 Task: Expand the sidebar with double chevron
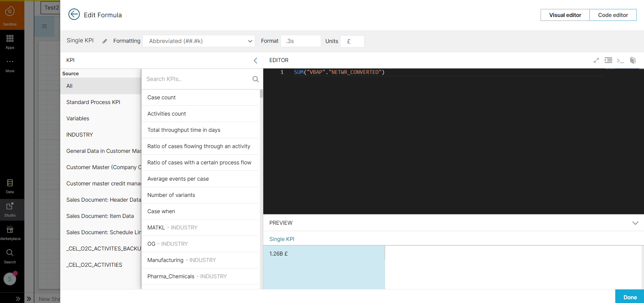pyautogui.click(x=18, y=299)
